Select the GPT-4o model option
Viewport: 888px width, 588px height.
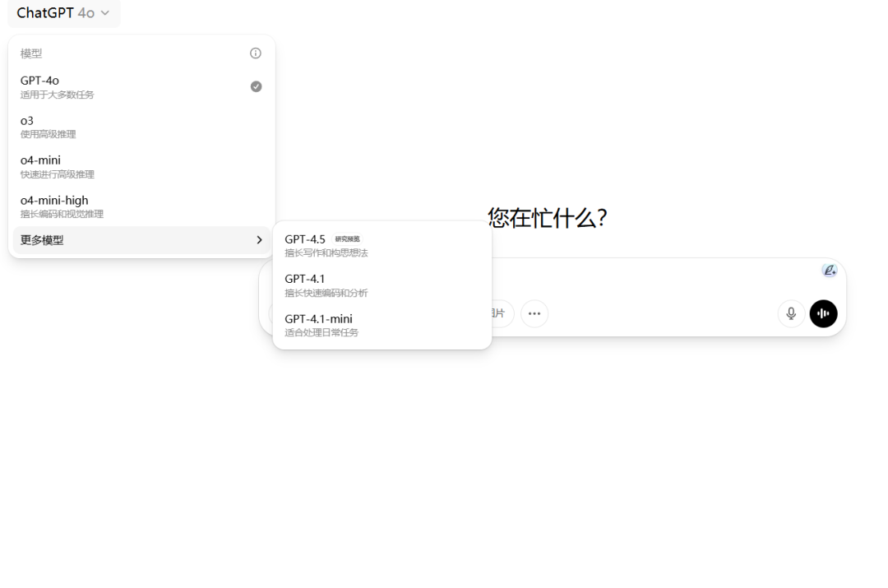pos(141,86)
